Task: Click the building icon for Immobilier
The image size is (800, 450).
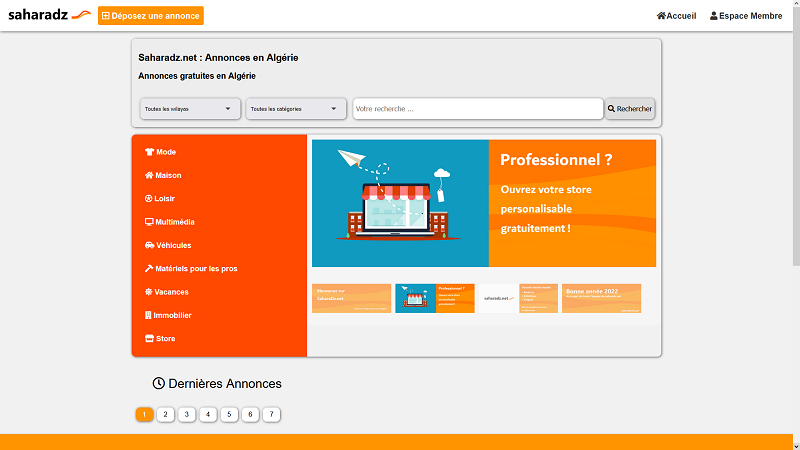Action: pos(148,315)
